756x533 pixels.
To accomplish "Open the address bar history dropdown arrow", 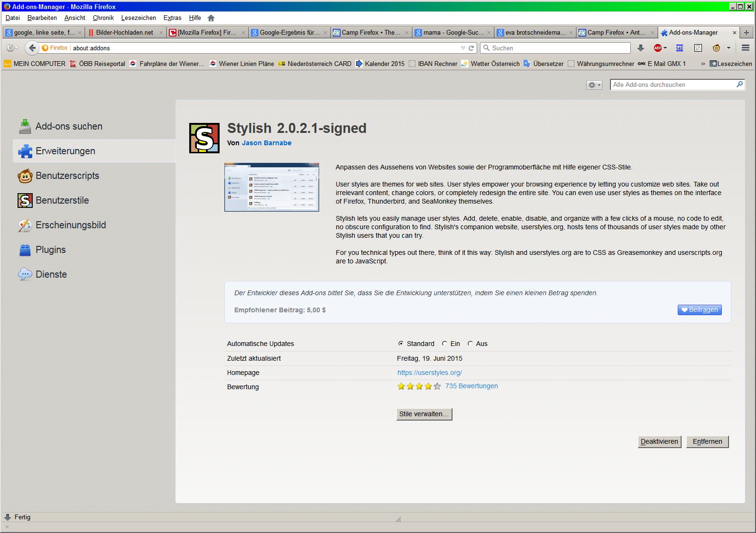I will coord(463,48).
